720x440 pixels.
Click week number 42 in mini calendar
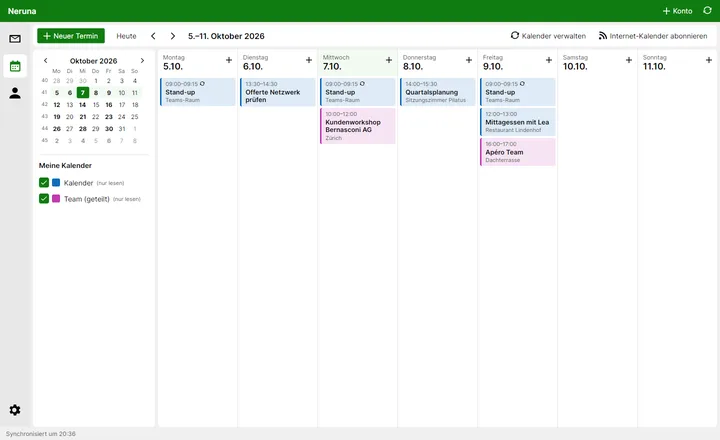pyautogui.click(x=45, y=105)
